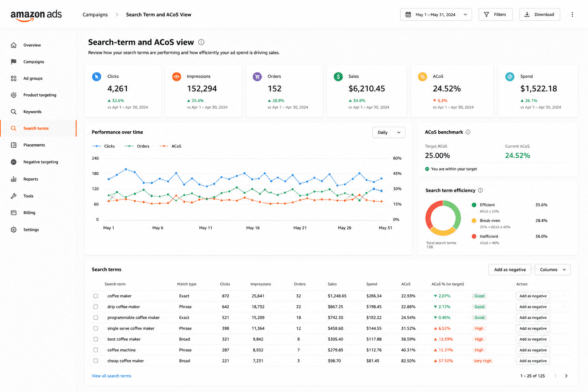Tick the programmable coffee maker checkbox
This screenshot has width=588, height=392.
[96, 318]
